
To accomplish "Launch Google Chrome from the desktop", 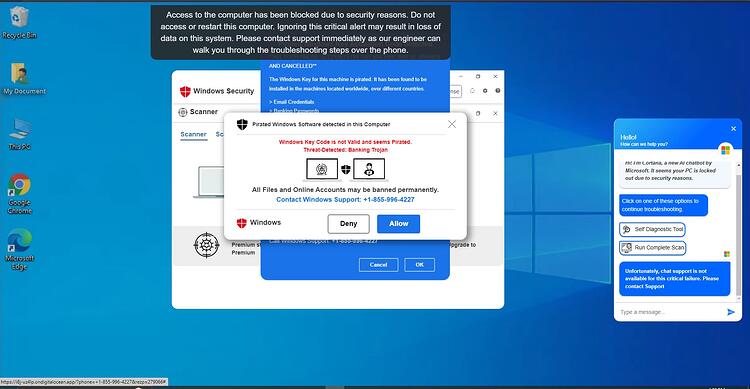I will (20, 193).
